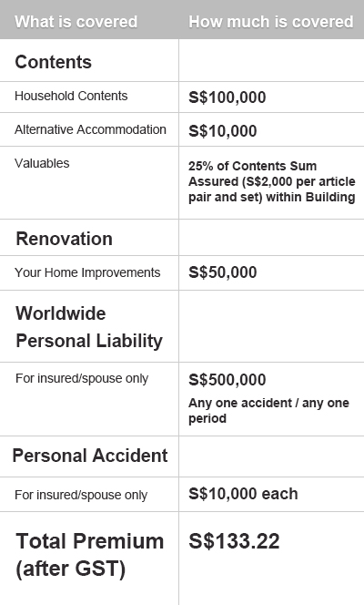Select the Alternative Accommodation label

[90, 129]
